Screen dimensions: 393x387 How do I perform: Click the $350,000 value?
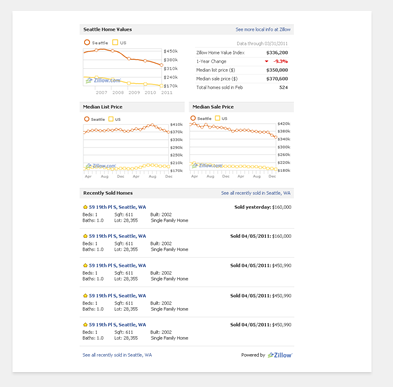pyautogui.click(x=277, y=70)
